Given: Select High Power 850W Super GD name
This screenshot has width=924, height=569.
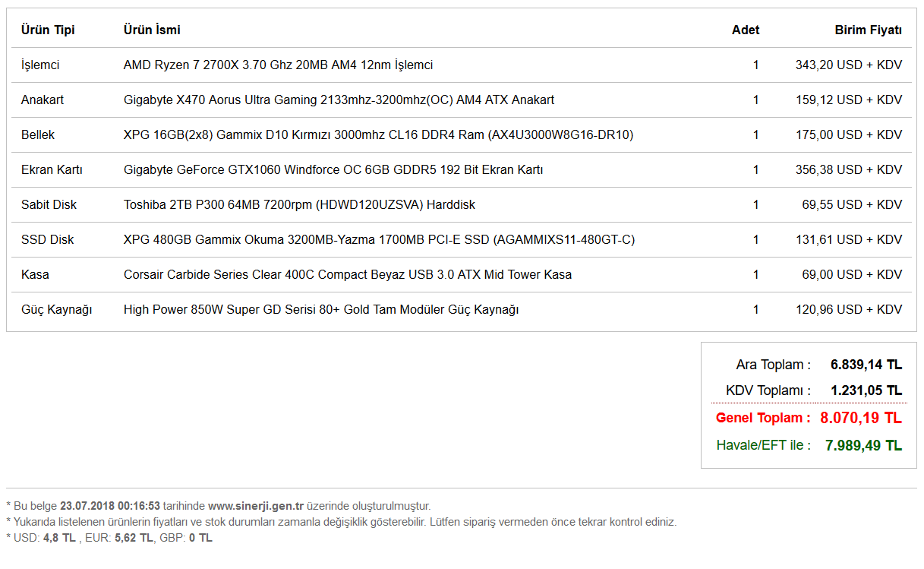Looking at the screenshot, I should point(321,310).
